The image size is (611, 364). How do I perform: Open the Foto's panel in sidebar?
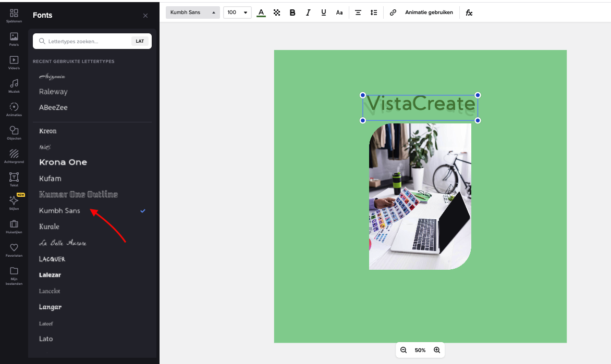[14, 40]
